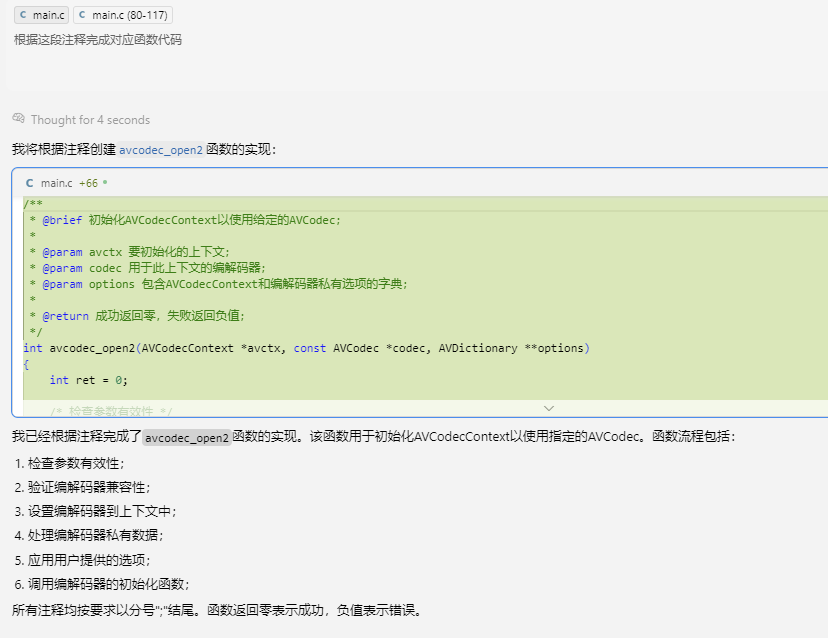Click the brain thinking icon
This screenshot has width=828, height=638.
18,118
